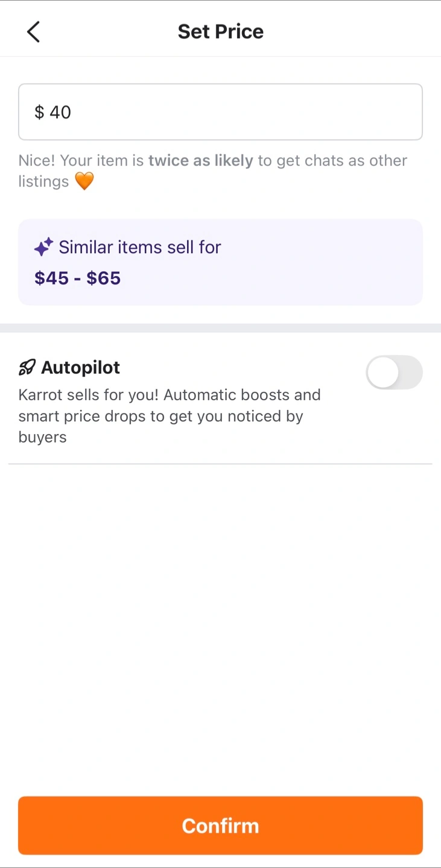Screen dimensions: 441x868
Task: Go back using the top-left arrow
Action: [33, 32]
